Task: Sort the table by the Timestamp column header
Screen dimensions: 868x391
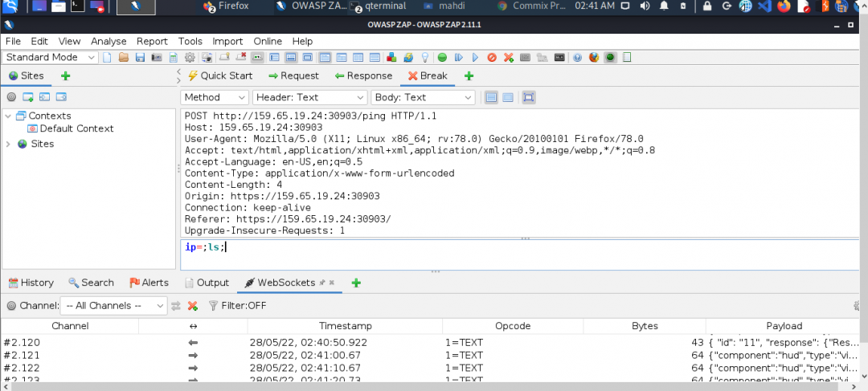Action: (x=346, y=326)
